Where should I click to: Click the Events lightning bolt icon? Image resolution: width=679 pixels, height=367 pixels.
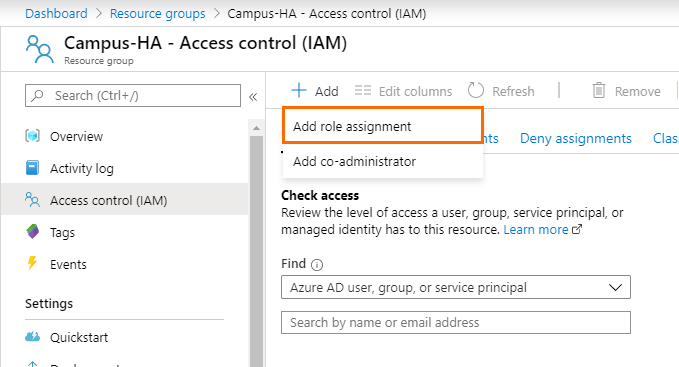coord(32,263)
